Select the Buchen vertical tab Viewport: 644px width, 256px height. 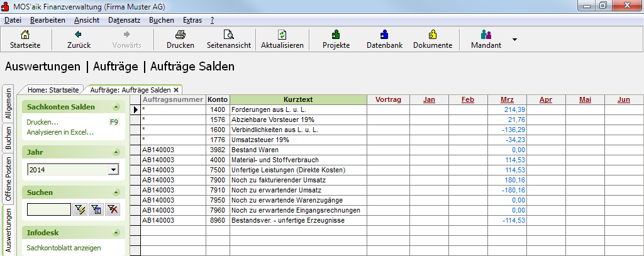(x=9, y=138)
